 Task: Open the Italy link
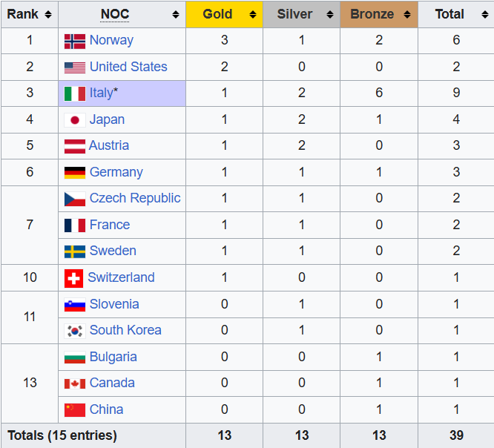pos(101,93)
